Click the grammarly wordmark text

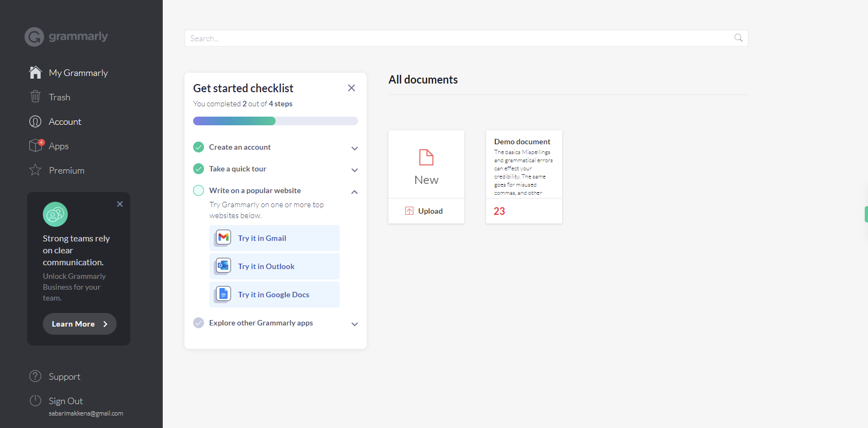pos(78,36)
